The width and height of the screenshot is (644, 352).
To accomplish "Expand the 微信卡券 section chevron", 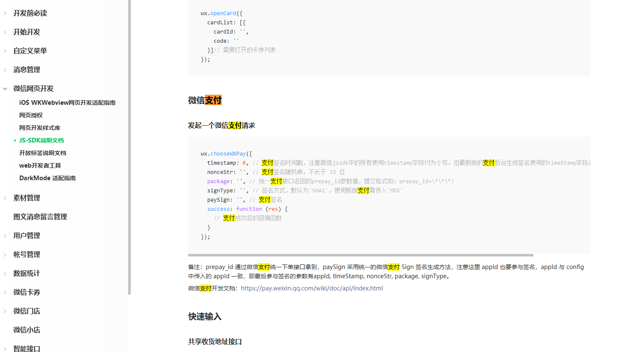I will 5,292.
